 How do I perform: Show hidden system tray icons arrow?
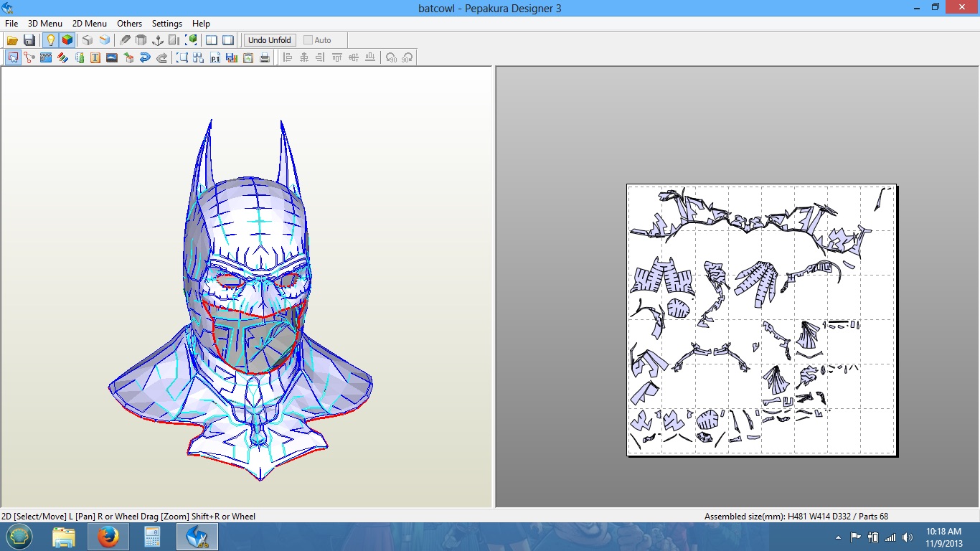coord(838,537)
